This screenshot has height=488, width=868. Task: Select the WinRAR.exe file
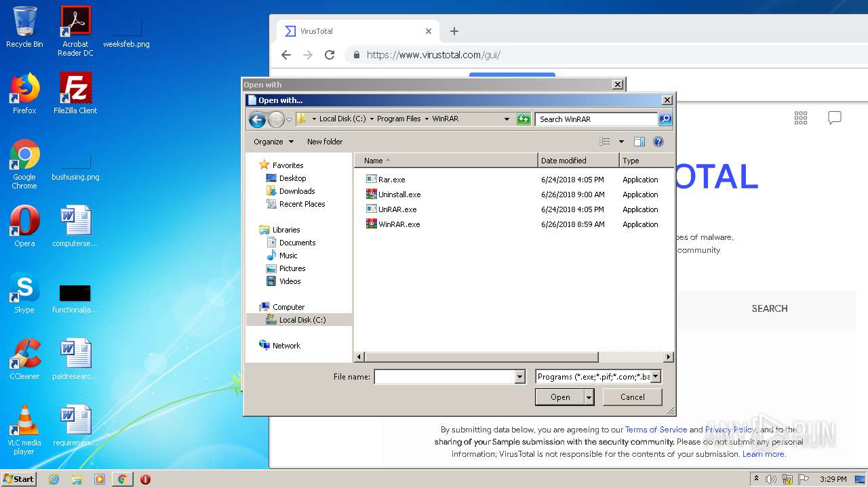[393, 224]
